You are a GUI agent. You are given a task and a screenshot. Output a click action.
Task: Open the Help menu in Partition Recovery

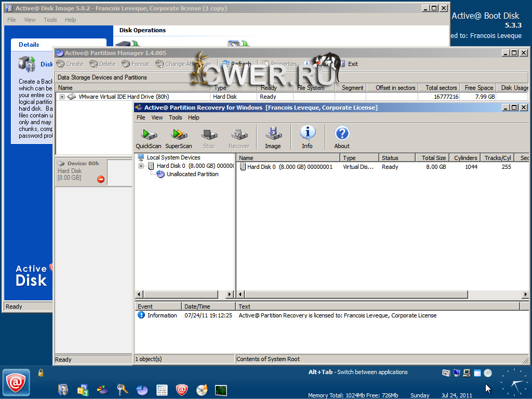[193, 117]
